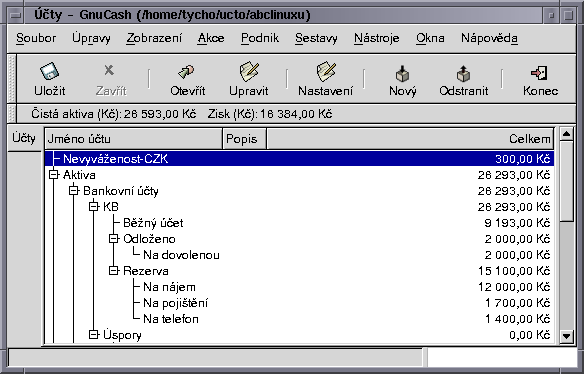The width and height of the screenshot is (584, 374).
Task: Select the Na pojištění account
Action: coord(175,303)
